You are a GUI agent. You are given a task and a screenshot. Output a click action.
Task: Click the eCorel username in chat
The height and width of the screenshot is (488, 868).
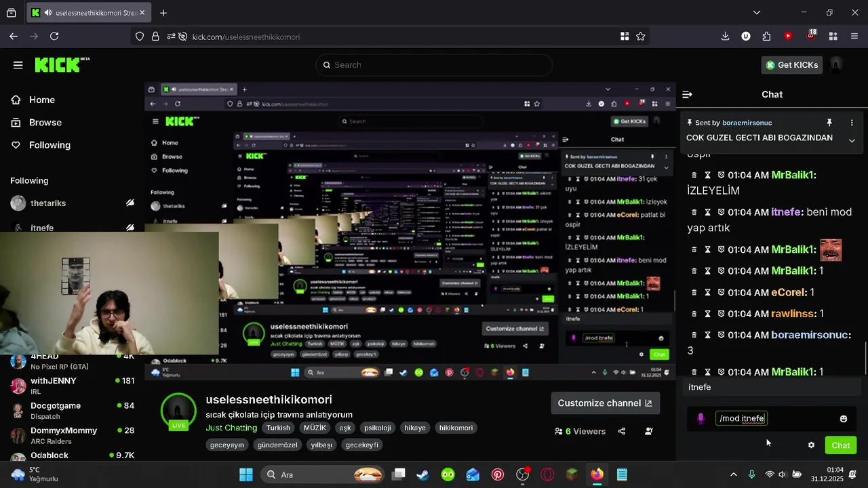pos(789,292)
